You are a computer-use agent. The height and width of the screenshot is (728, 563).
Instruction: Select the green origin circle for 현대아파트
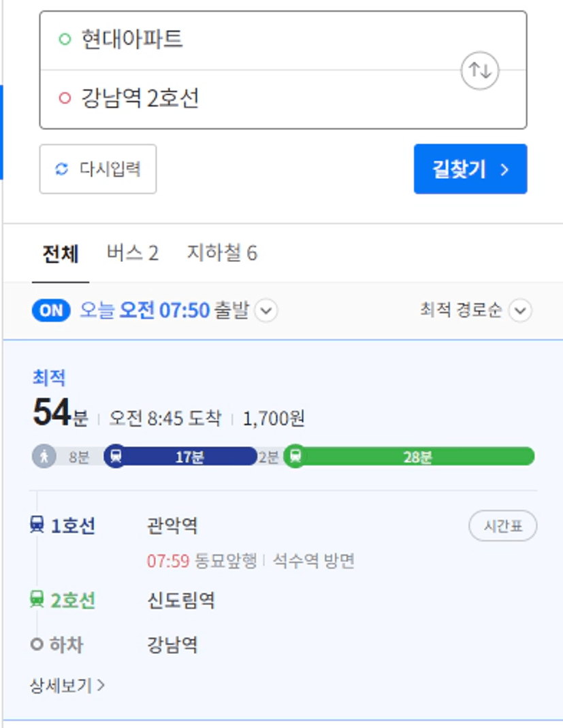65,39
